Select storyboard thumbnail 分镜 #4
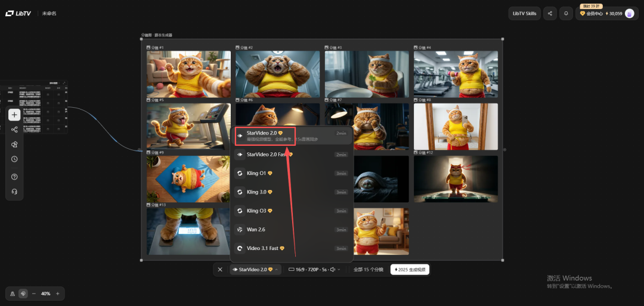 click(456, 73)
